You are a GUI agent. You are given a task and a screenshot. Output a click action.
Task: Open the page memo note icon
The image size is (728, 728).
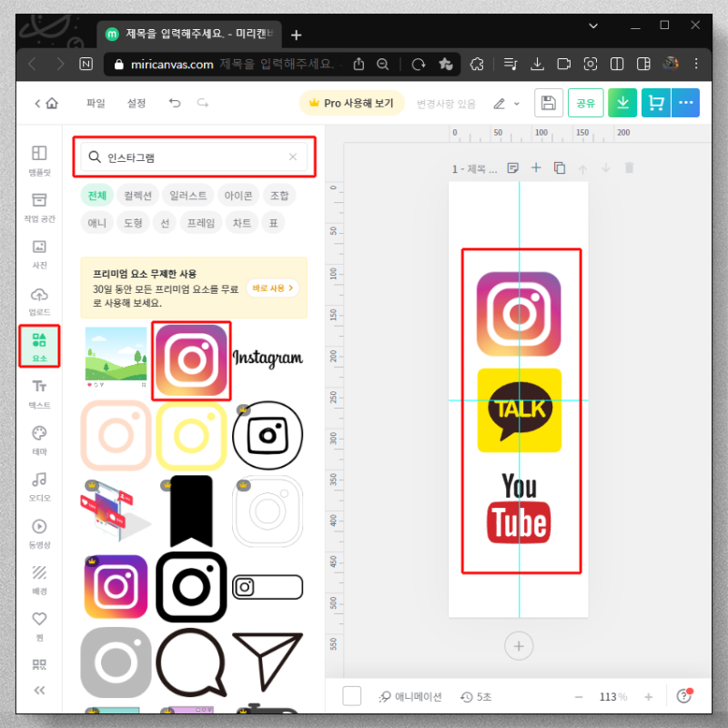(x=512, y=167)
